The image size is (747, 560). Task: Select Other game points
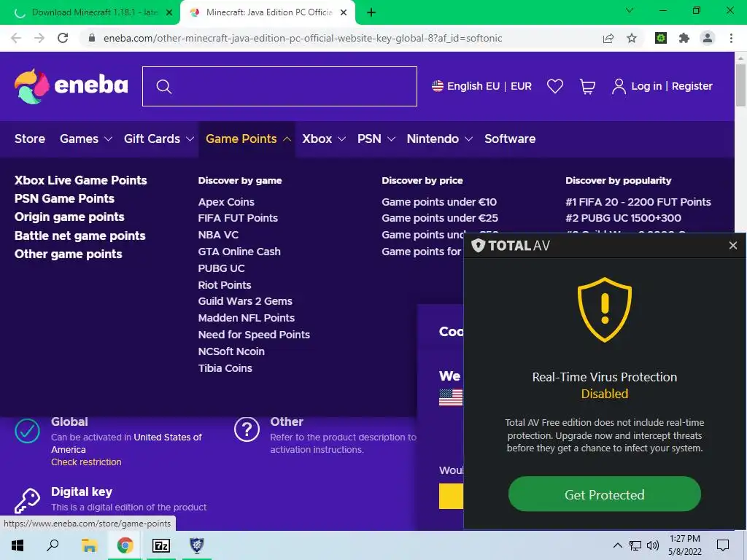point(68,254)
